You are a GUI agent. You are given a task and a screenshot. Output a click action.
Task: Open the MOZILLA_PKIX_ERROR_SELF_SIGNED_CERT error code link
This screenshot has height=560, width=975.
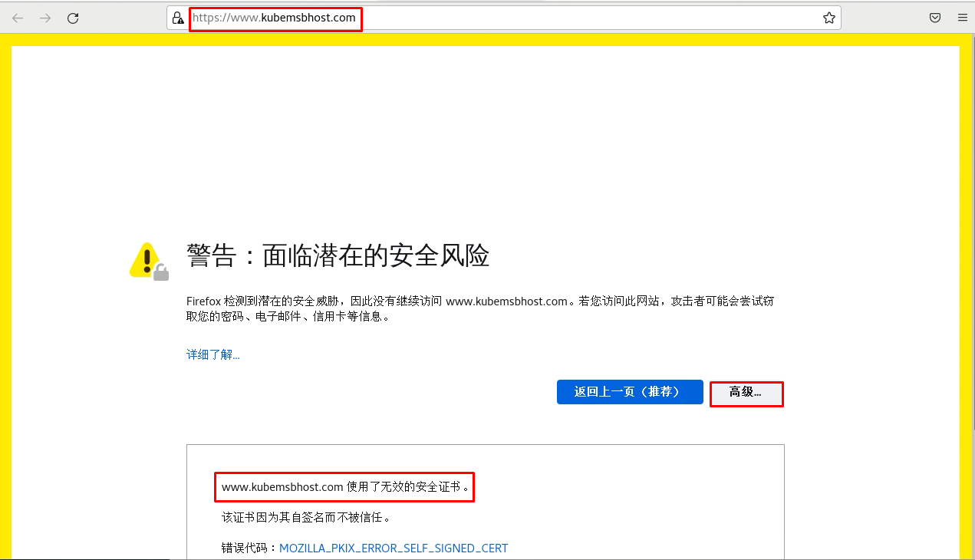393,548
